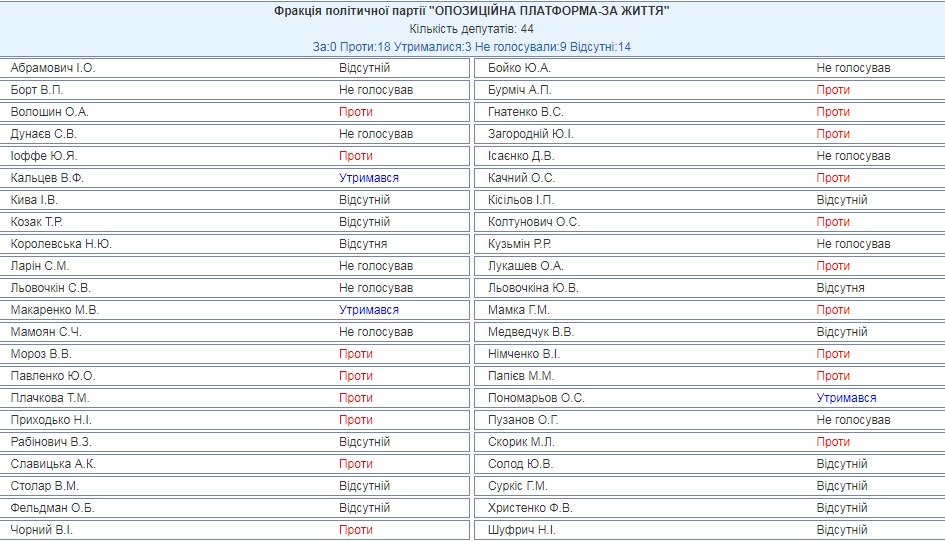Click the name Солод Ю.В.
The height and width of the screenshot is (541, 945).
pos(521,464)
